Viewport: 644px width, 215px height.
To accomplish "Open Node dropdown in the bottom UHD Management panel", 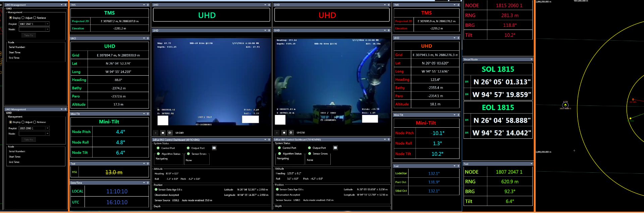I will [47, 134].
